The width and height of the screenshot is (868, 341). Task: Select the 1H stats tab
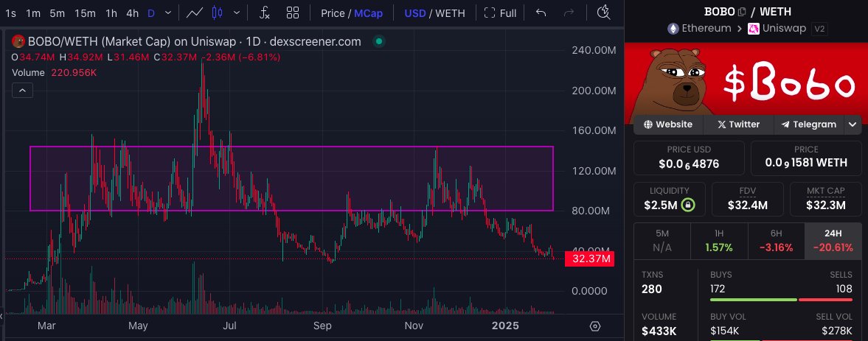[718, 241]
